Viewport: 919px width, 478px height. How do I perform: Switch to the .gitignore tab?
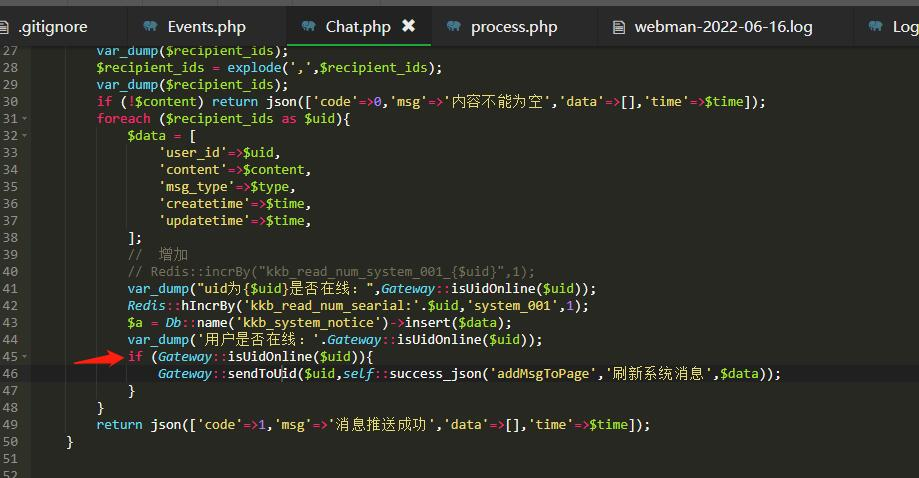click(53, 27)
